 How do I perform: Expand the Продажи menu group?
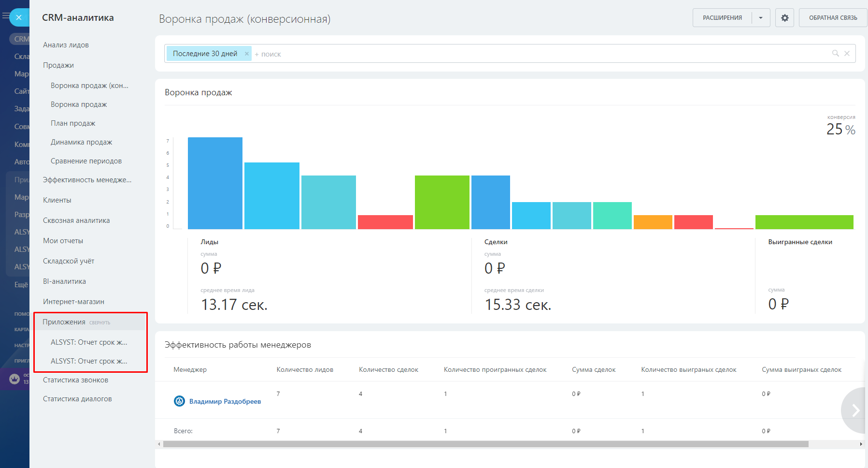58,65
